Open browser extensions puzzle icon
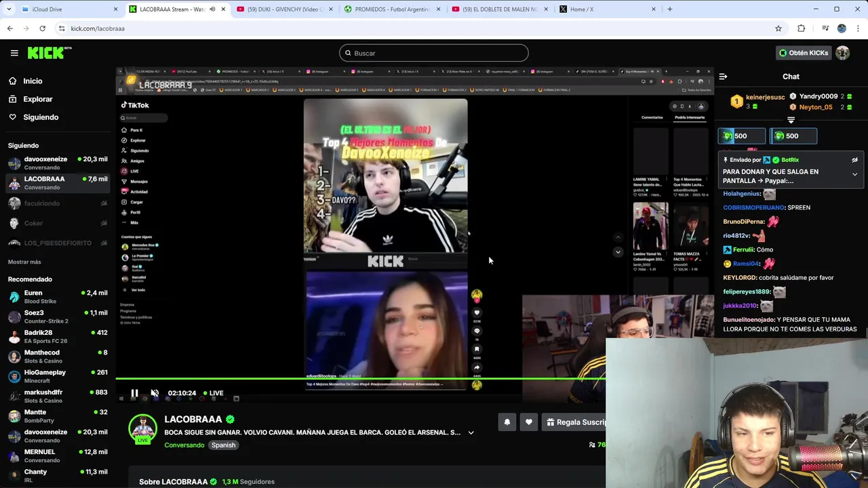868x488 pixels. [x=801, y=28]
